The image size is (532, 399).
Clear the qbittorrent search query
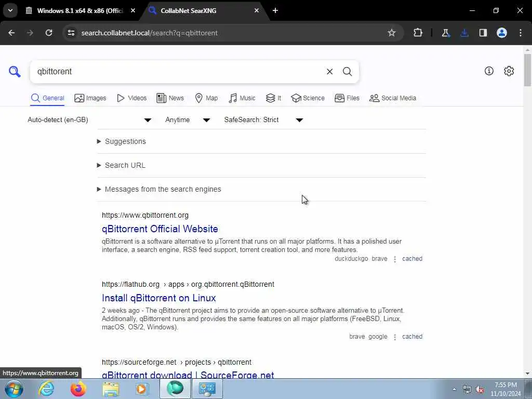click(x=329, y=72)
